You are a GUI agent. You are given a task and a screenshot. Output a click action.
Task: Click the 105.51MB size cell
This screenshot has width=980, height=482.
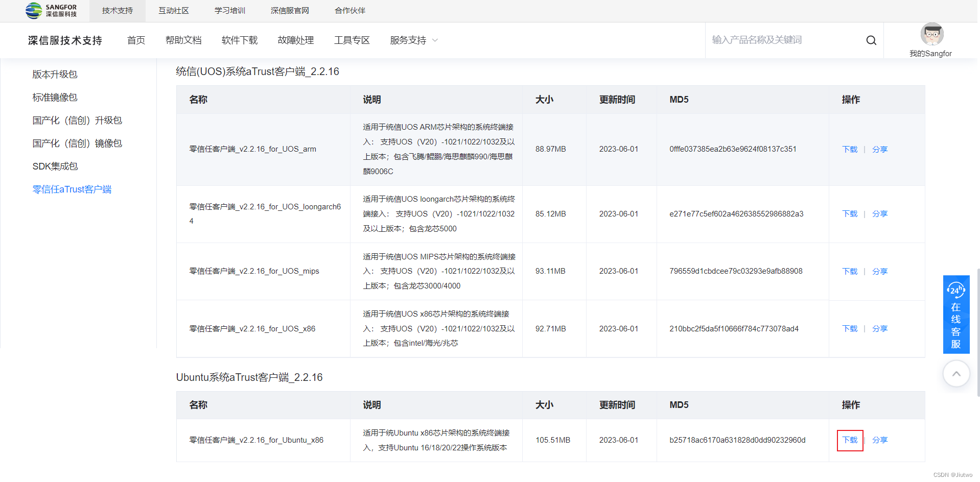tap(553, 440)
